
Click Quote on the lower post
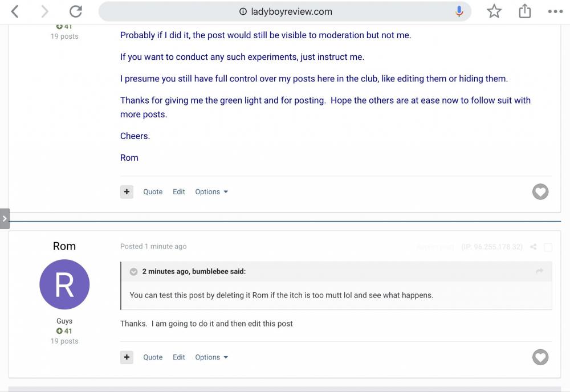[153, 357]
